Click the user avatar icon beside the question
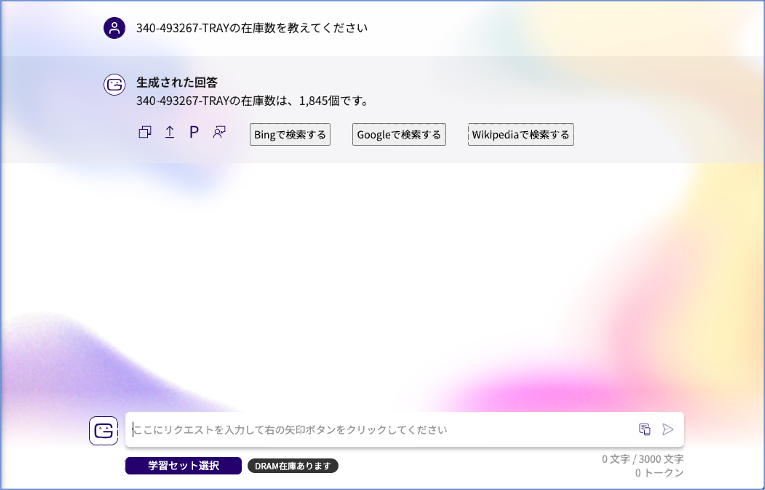Screen dimensions: 765x490 coord(115,28)
